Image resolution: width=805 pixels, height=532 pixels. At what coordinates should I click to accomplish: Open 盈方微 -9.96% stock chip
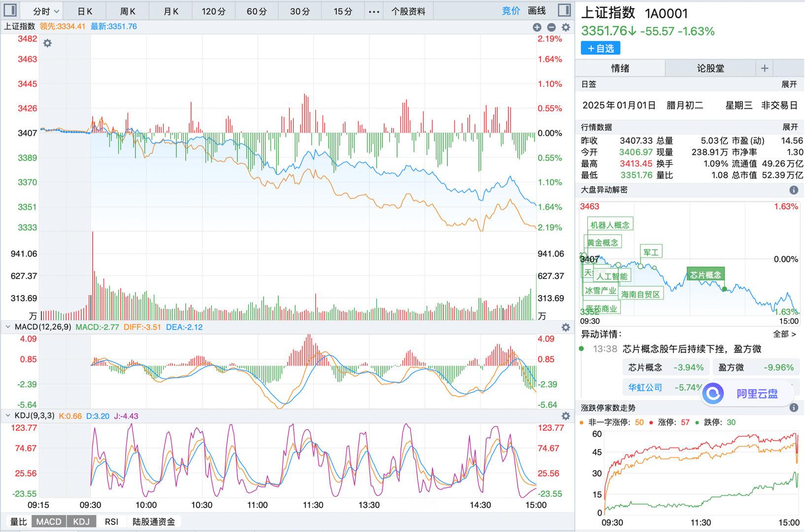(756, 367)
